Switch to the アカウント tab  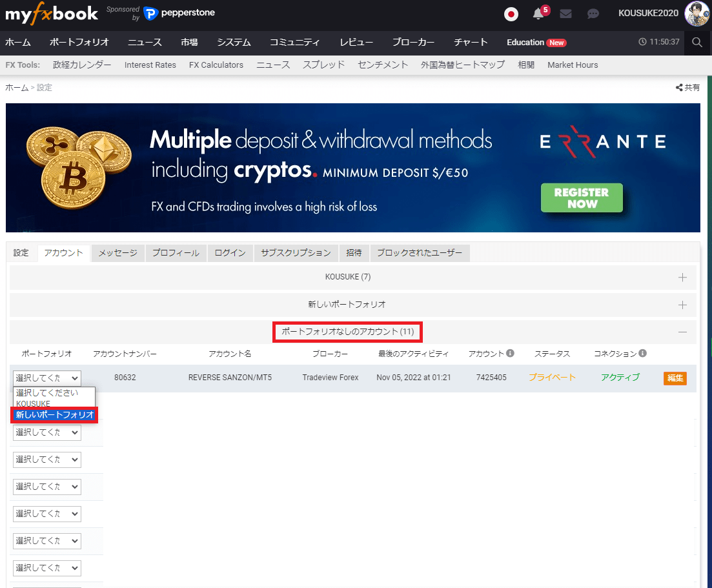63,253
